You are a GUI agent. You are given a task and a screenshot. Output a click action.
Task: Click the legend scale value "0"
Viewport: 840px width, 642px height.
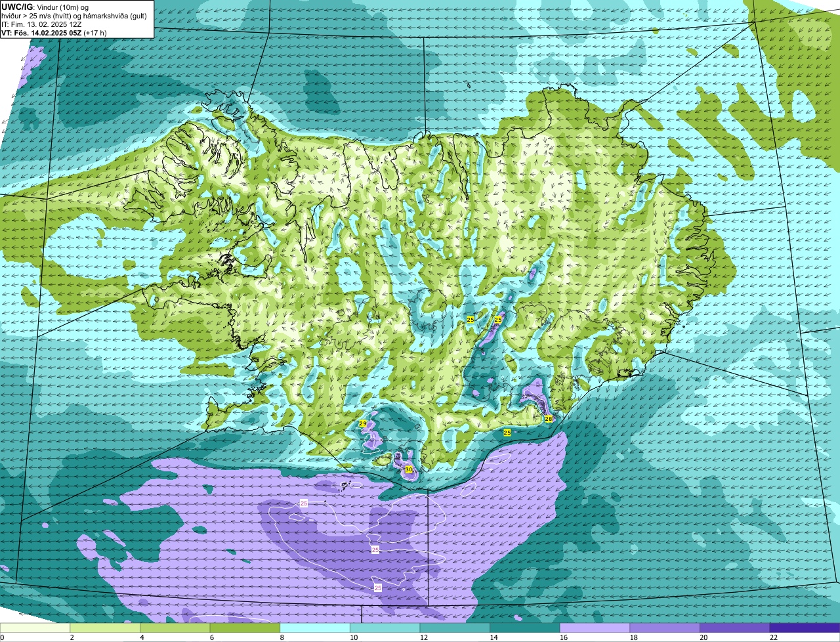tap(3, 637)
